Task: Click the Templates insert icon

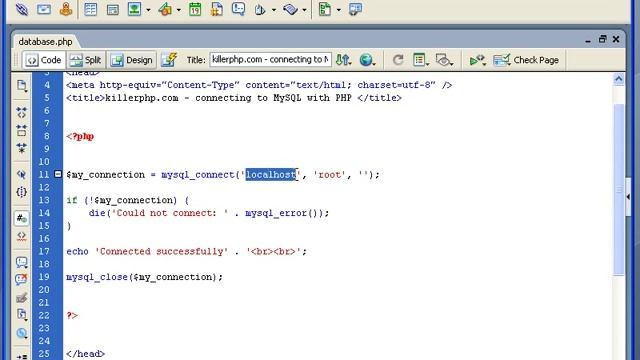Action: pyautogui.click(x=325, y=9)
